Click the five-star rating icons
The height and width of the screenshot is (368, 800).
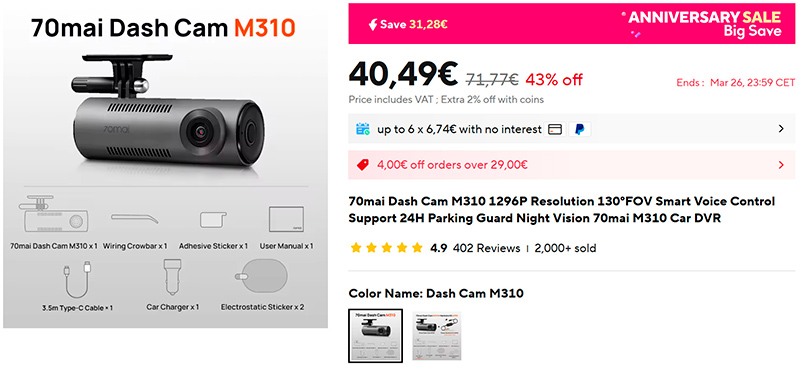pyautogui.click(x=387, y=249)
